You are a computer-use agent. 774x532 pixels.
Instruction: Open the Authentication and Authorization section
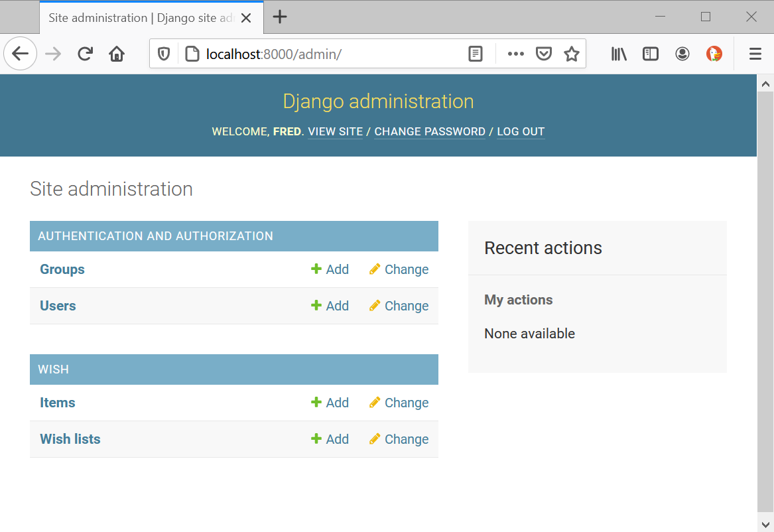[x=155, y=236]
